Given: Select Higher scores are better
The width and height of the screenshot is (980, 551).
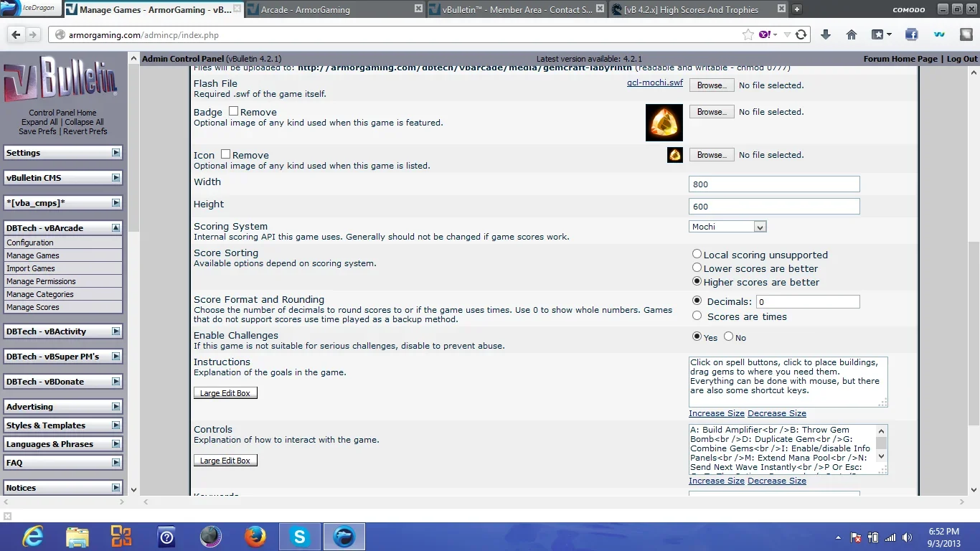Looking at the screenshot, I should tap(697, 281).
